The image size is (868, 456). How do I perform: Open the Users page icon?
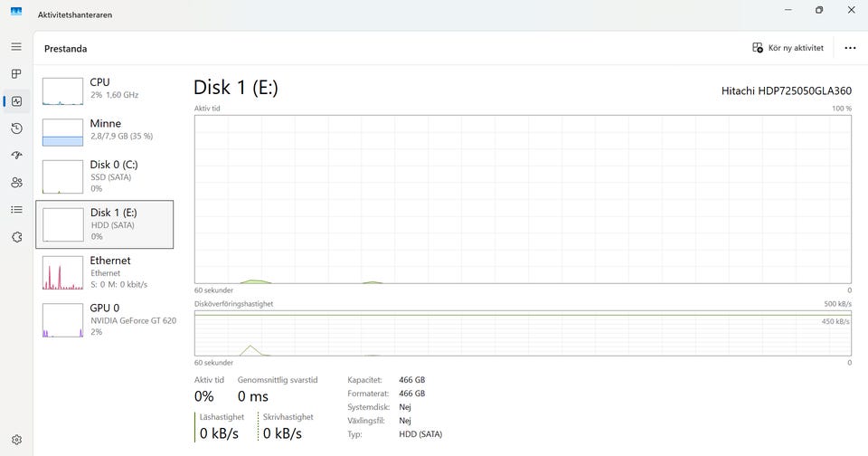pyautogui.click(x=16, y=182)
